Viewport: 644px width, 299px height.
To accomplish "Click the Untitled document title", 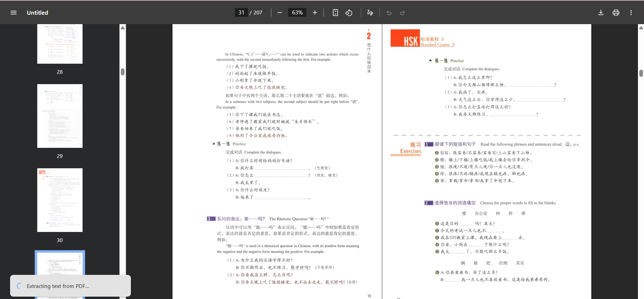I will coord(38,13).
